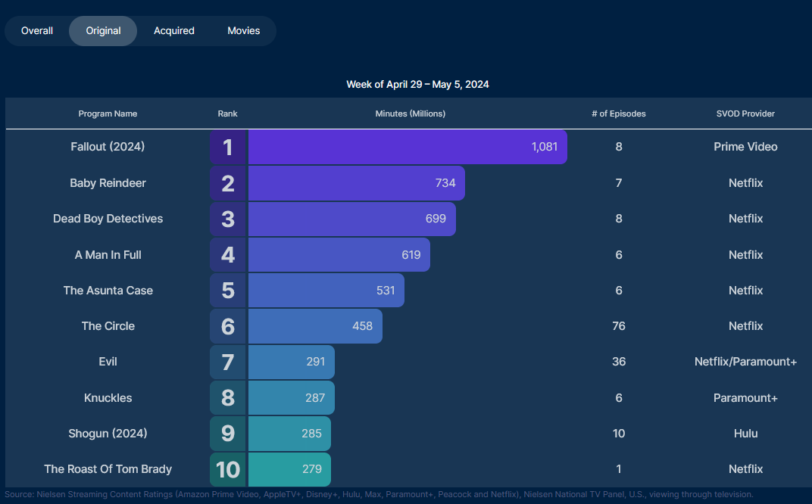Click the A Man In Full title
Image resolution: width=812 pixels, height=504 pixels.
[108, 255]
